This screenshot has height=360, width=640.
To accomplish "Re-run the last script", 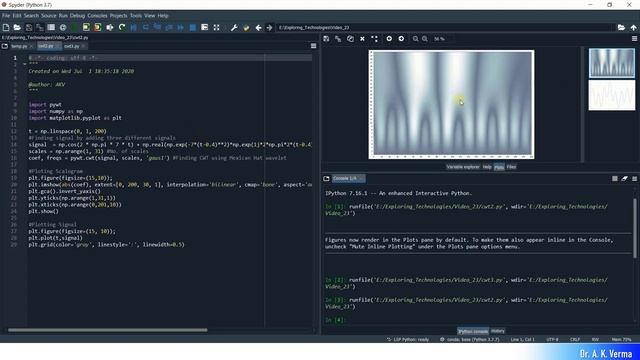I will [122, 27].
